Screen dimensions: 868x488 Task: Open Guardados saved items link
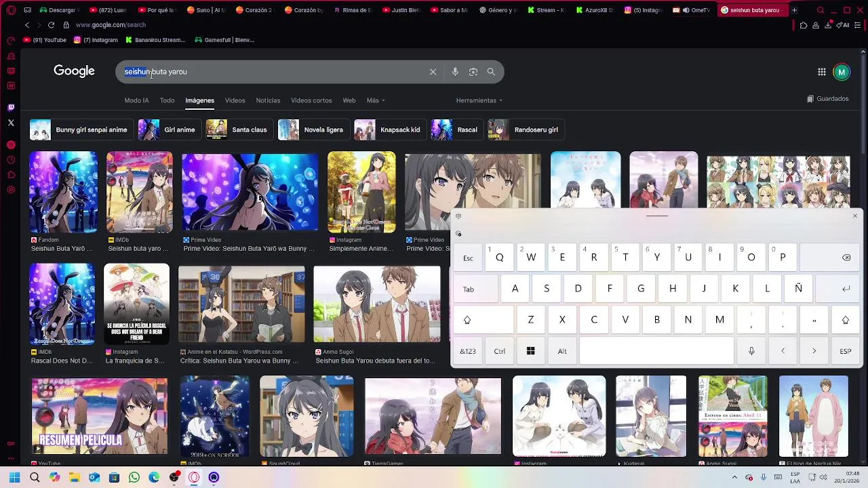[828, 99]
